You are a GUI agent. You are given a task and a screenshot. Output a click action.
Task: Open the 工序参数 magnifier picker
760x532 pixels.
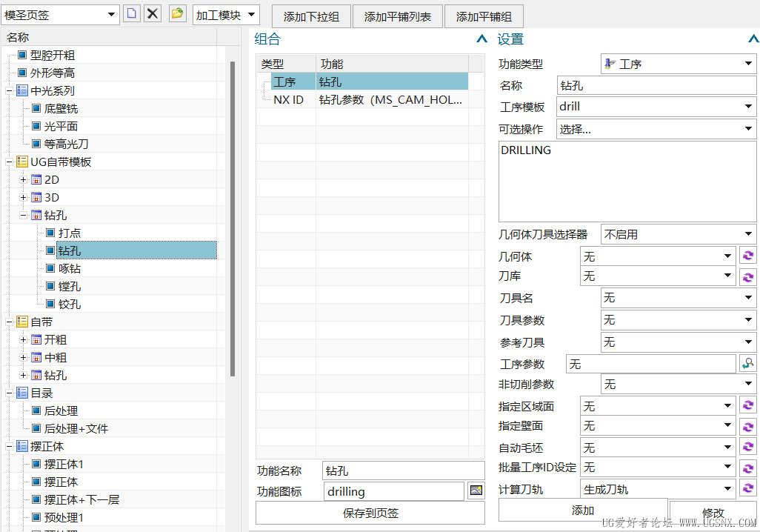(747, 363)
